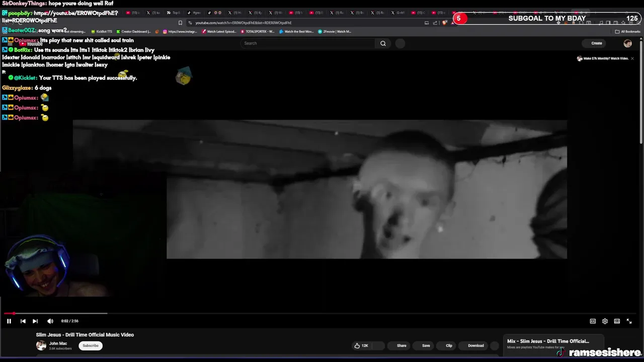Go to previous video in playlist
This screenshot has width=644, height=362.
click(x=23, y=321)
